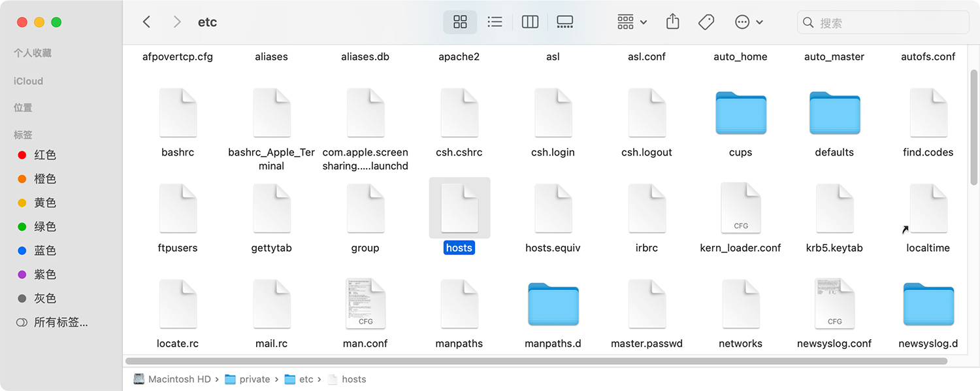The image size is (980, 391).
Task: Click the Edit Tags toolbar icon
Action: (706, 22)
